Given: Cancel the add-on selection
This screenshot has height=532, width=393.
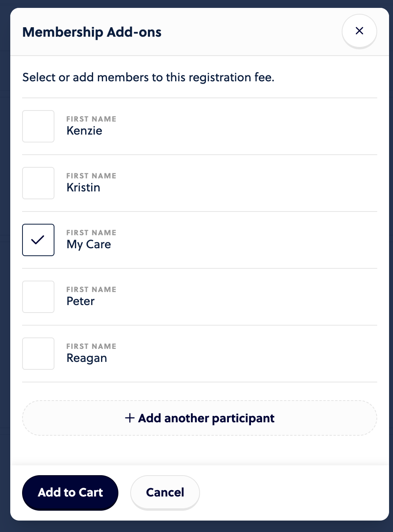Looking at the screenshot, I should click(165, 493).
